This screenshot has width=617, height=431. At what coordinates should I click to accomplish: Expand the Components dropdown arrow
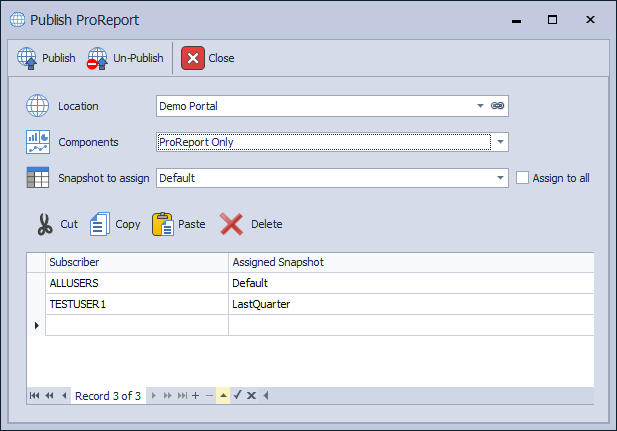[500, 142]
